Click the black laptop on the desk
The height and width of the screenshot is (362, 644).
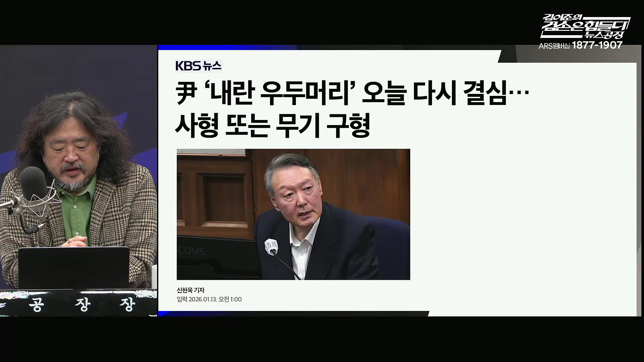coord(74,267)
